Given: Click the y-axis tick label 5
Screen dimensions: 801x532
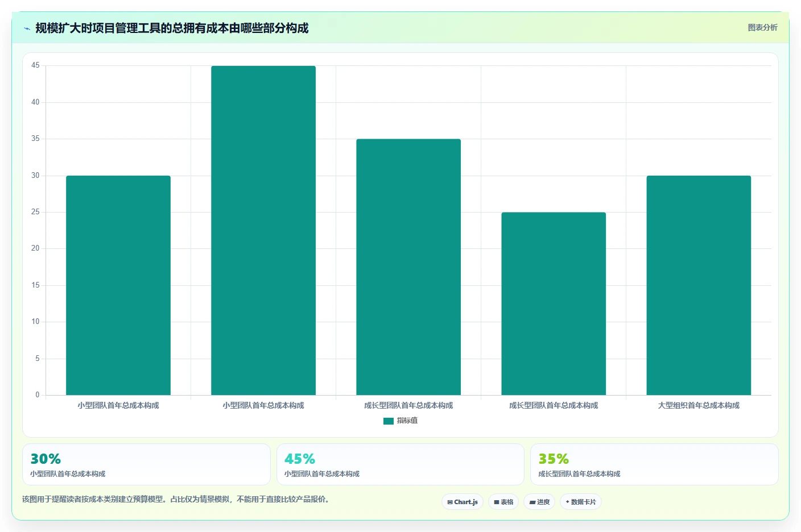Looking at the screenshot, I should (x=38, y=359).
